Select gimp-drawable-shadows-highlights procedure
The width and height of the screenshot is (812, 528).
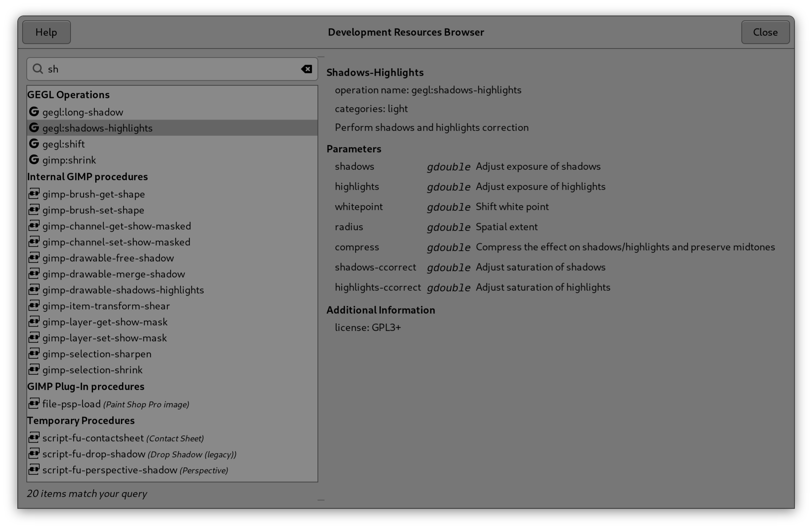[x=172, y=290]
